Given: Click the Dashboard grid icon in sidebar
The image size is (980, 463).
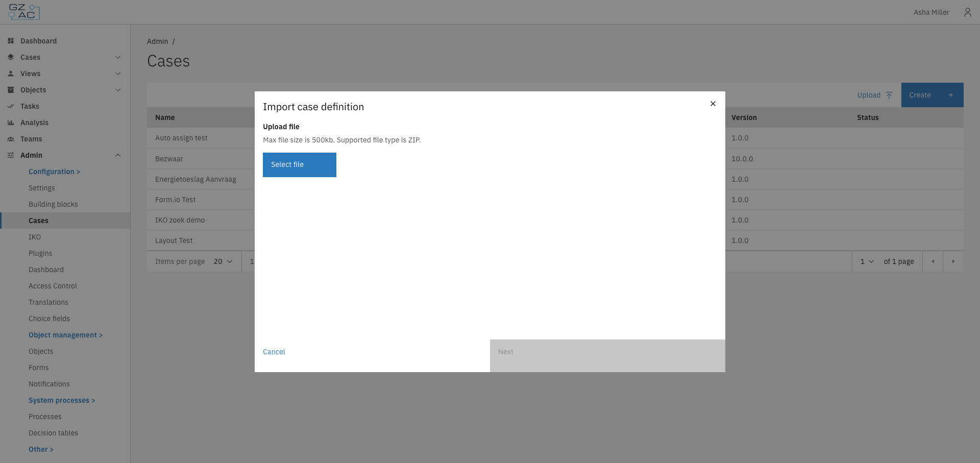Looking at the screenshot, I should click(11, 41).
